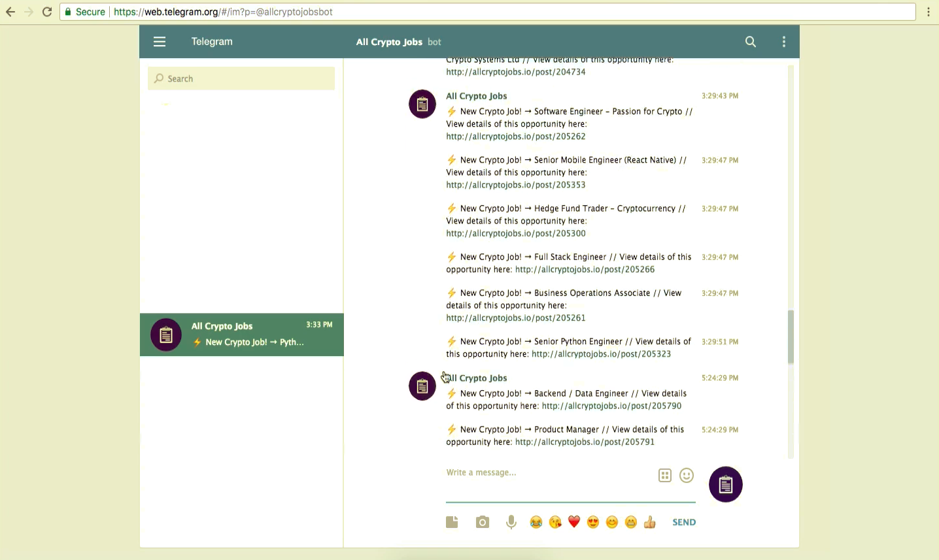Click the browser forward arrow
939x560 pixels.
[29, 12]
